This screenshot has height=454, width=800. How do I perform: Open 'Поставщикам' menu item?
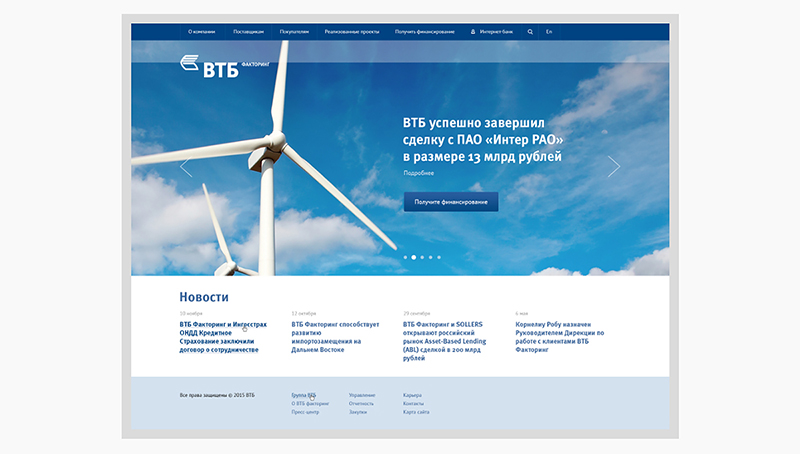[248, 32]
